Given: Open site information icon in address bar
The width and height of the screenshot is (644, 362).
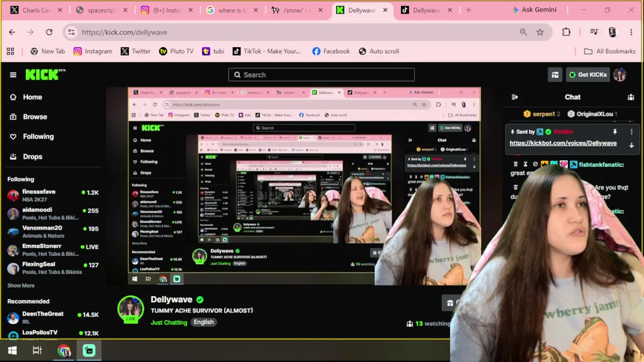Looking at the screenshot, I should (x=71, y=32).
